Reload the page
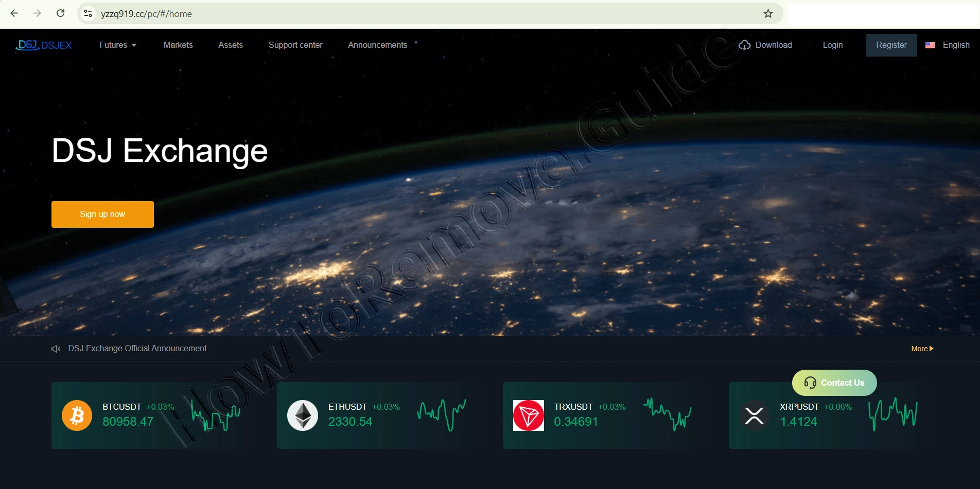980x489 pixels. 60,13
